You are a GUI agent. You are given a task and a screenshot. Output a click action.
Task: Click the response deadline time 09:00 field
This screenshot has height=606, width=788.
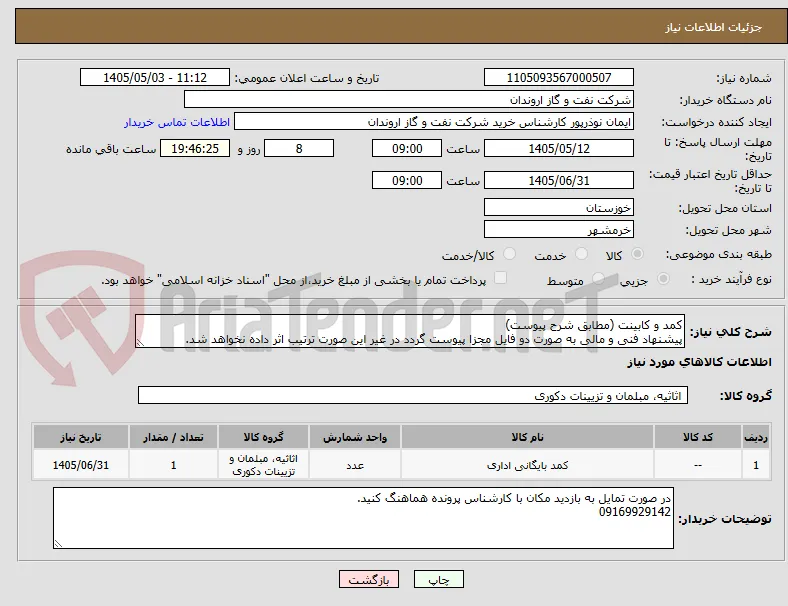click(407, 148)
